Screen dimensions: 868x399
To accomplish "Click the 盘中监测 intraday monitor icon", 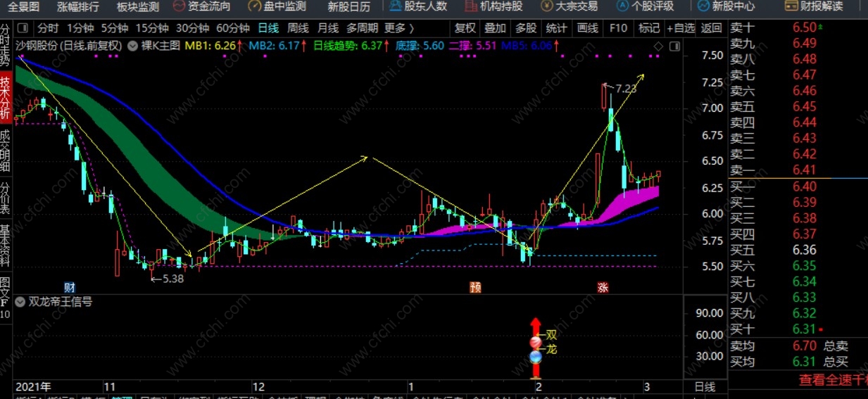I will point(256,6).
